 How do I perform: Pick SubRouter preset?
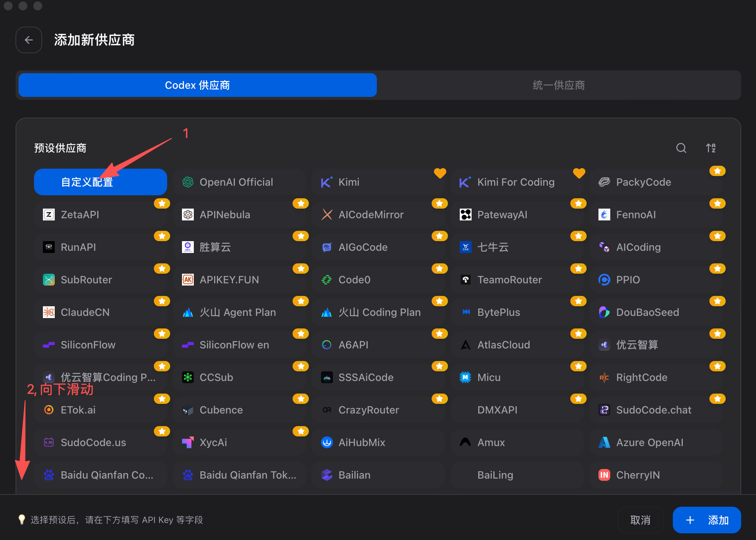[101, 280]
